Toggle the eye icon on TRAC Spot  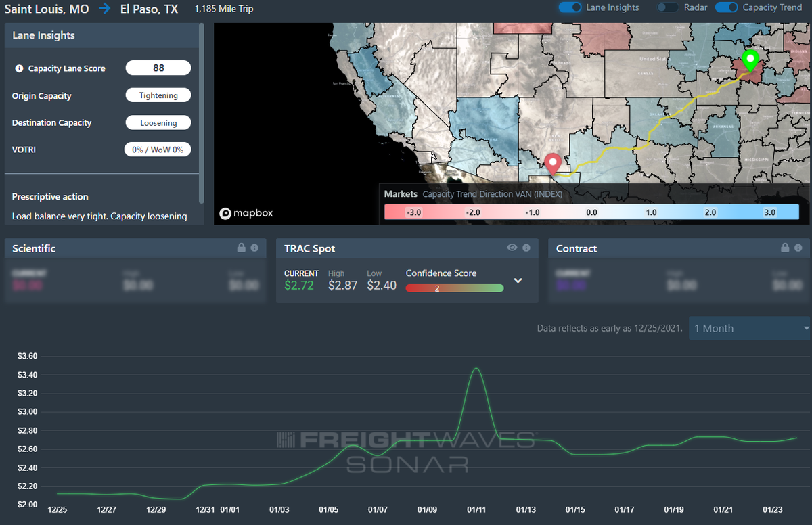512,248
